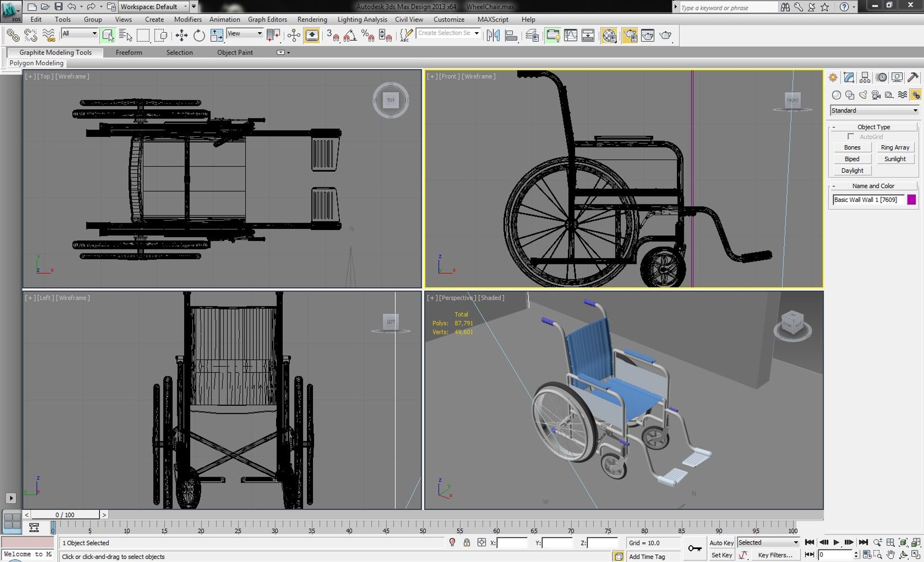Open Create Selection Set dropdown
The height and width of the screenshot is (562, 924).
(448, 33)
